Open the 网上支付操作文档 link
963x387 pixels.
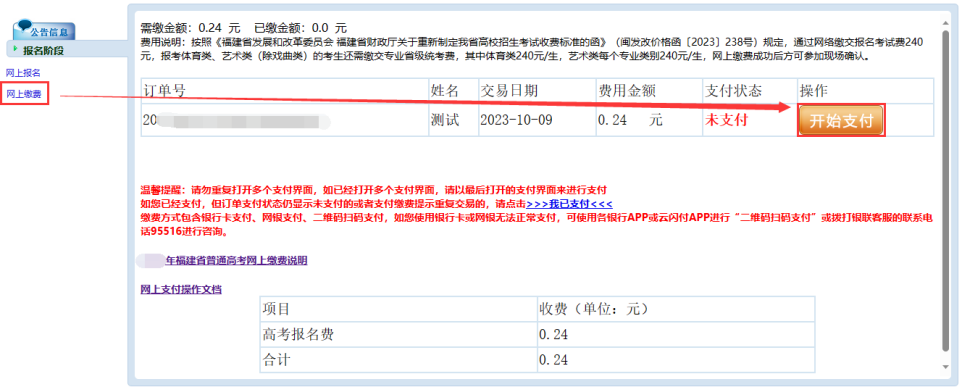click(181, 289)
